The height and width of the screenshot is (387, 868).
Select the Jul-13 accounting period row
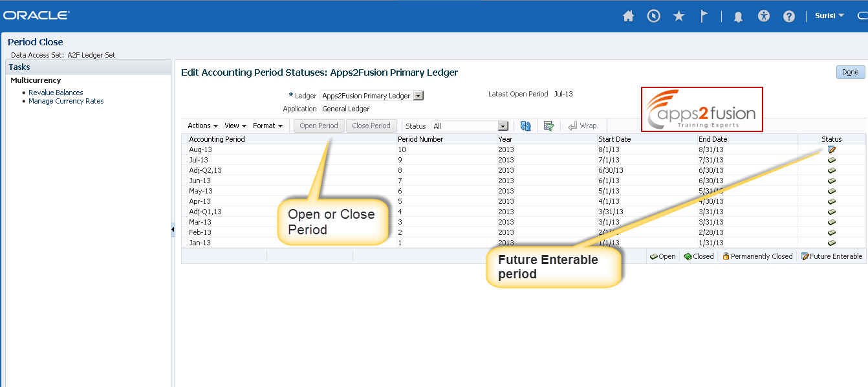click(x=523, y=160)
